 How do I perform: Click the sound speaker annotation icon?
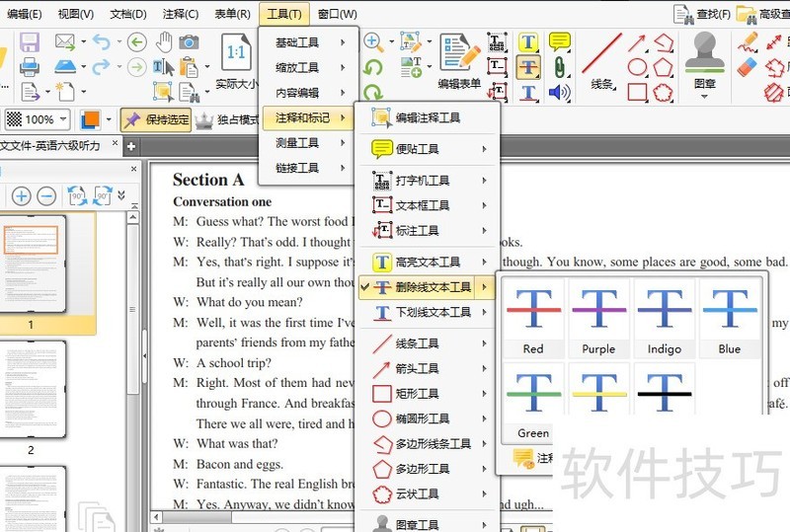559,93
